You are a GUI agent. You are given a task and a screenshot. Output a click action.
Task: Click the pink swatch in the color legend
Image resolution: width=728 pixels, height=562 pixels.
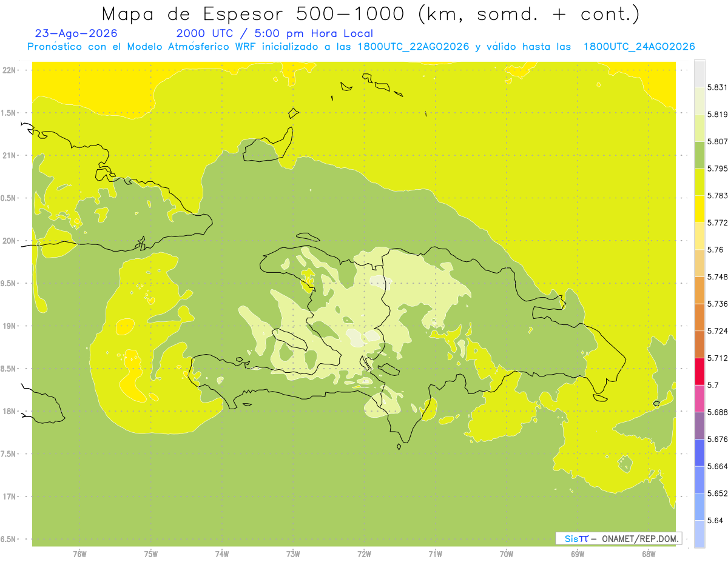(699, 398)
